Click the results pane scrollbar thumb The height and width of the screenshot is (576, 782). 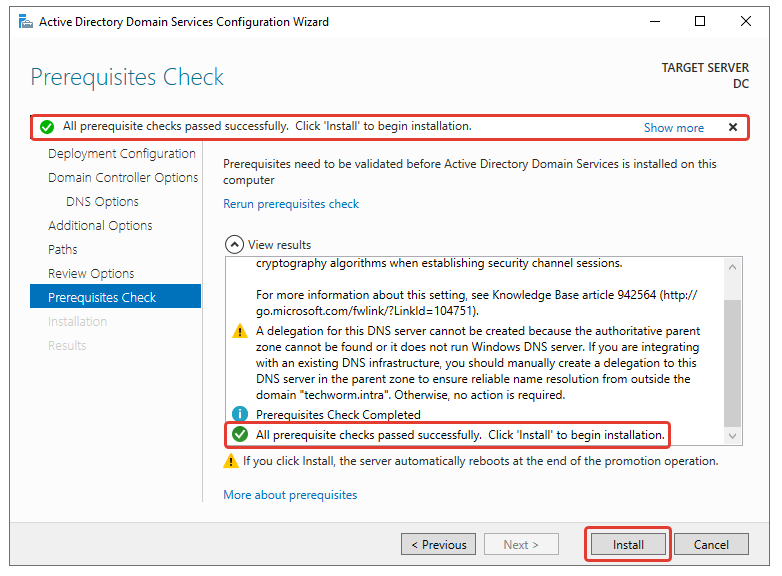click(x=733, y=362)
